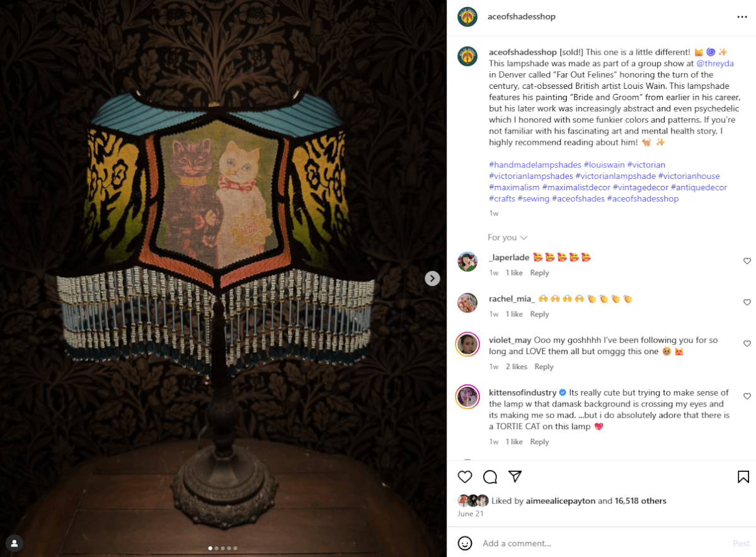Save post with bookmark icon

(x=743, y=477)
